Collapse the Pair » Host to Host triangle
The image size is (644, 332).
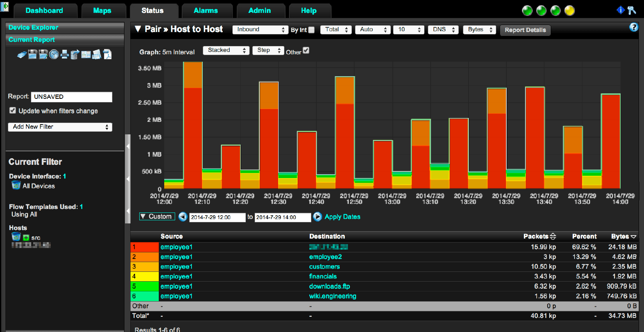138,29
